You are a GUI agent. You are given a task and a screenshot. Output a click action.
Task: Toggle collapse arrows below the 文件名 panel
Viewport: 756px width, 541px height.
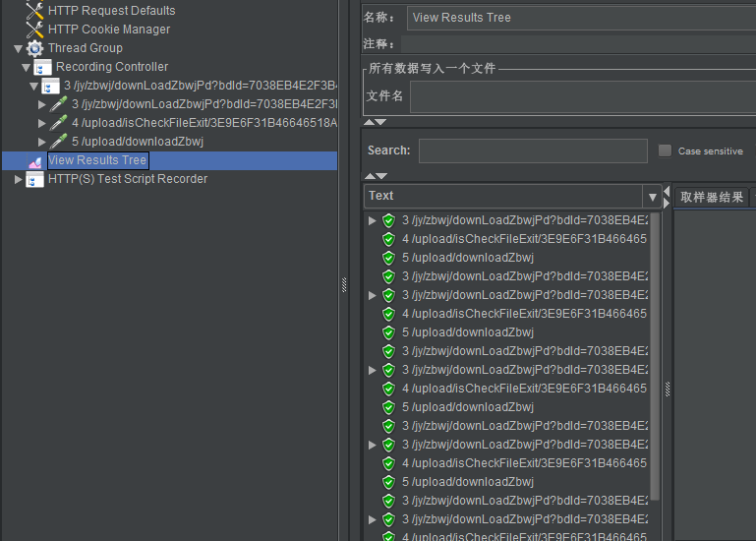pos(376,122)
